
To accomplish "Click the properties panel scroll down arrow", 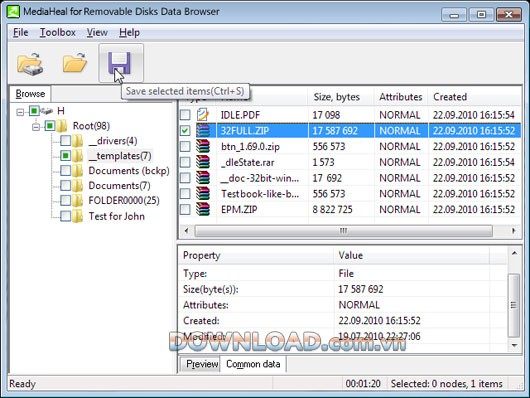I will [514, 345].
